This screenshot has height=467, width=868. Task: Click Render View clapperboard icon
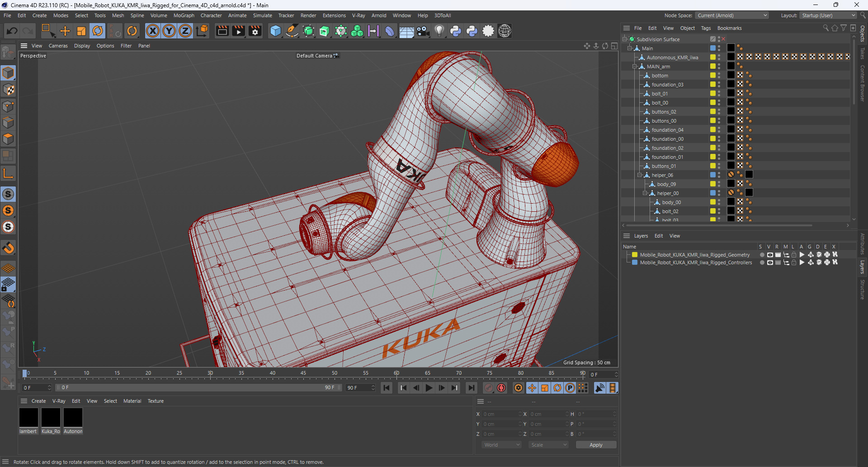click(x=222, y=31)
